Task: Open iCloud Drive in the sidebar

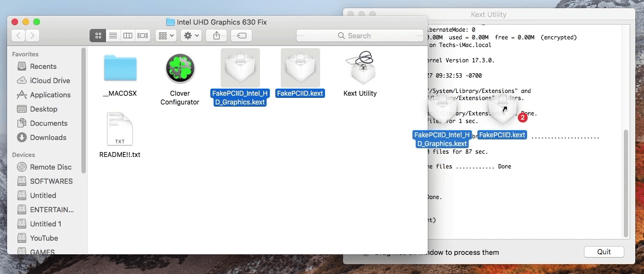Action: 50,80
